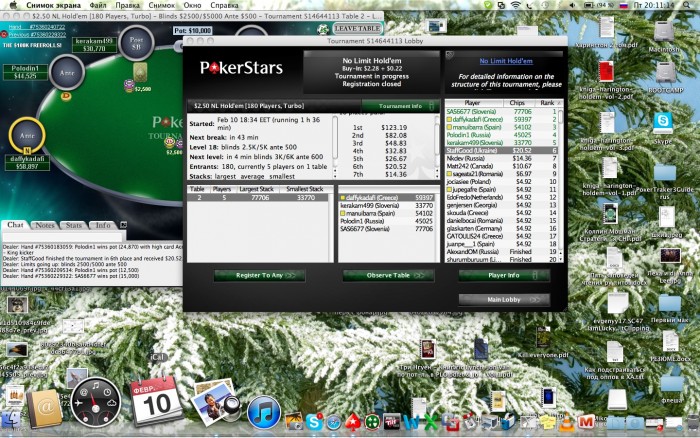Click Player Info button

coord(504,275)
